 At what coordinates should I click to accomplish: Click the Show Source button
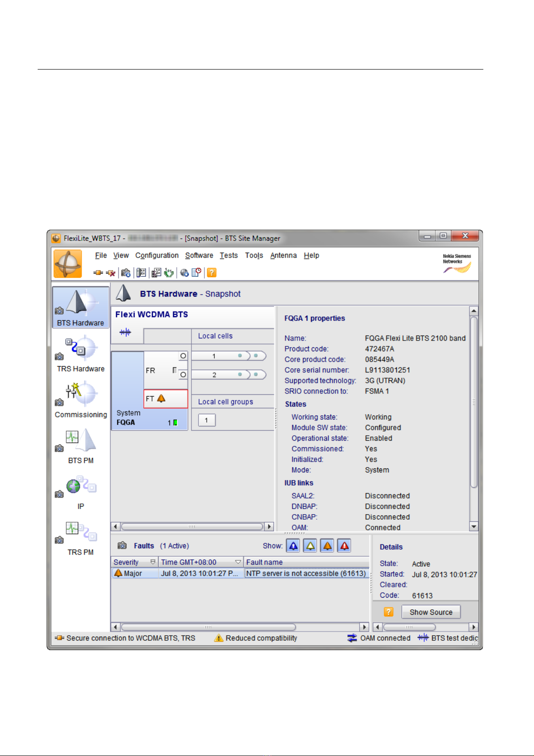point(431,612)
